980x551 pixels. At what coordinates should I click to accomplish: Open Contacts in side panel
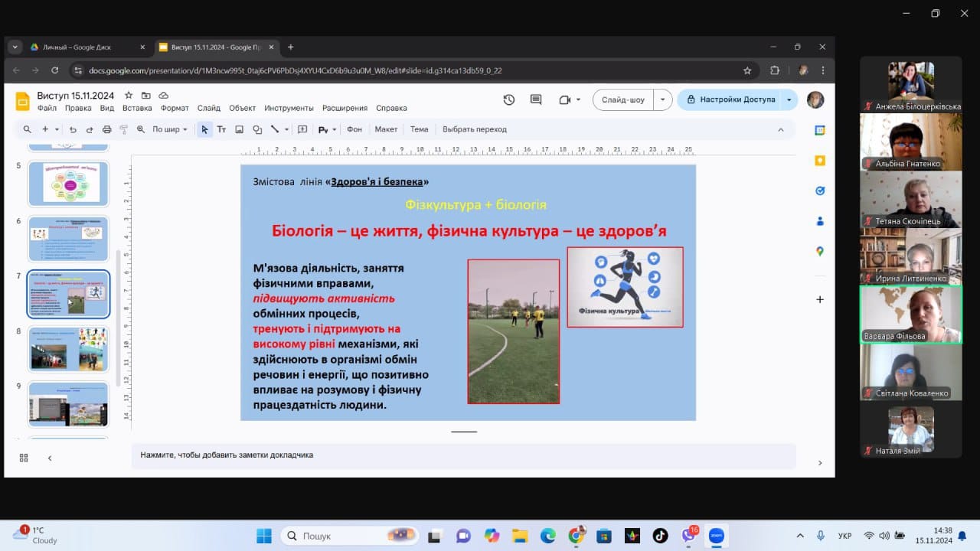point(820,221)
